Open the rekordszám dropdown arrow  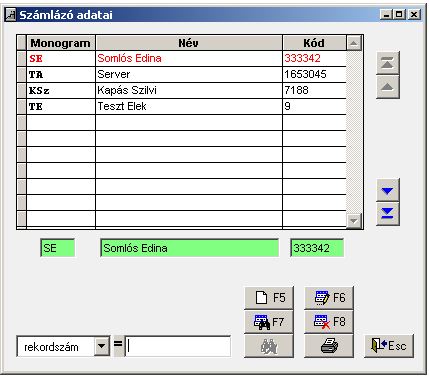click(101, 347)
